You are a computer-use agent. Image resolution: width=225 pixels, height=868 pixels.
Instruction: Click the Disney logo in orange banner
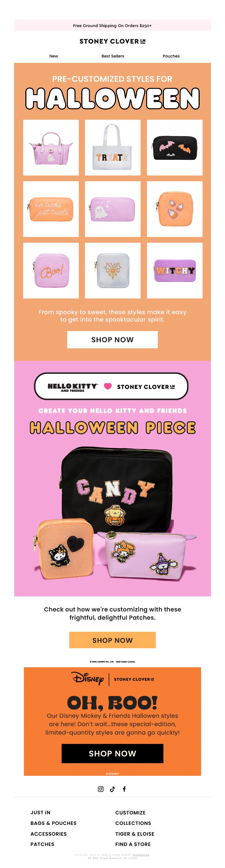tap(87, 679)
